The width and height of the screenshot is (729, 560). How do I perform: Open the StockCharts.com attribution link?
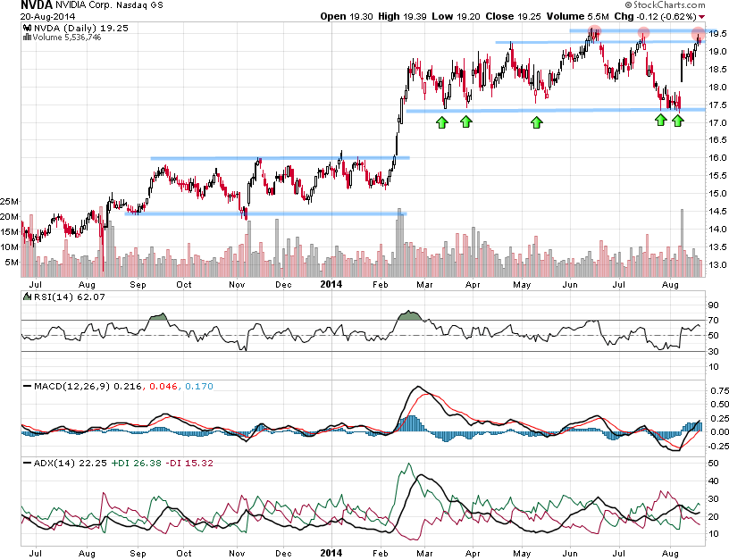coord(666,4)
